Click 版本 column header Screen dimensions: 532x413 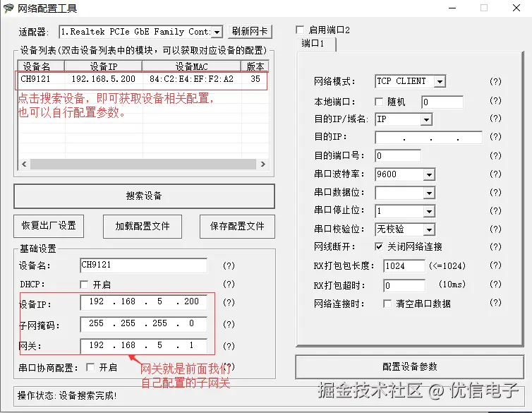(x=255, y=66)
